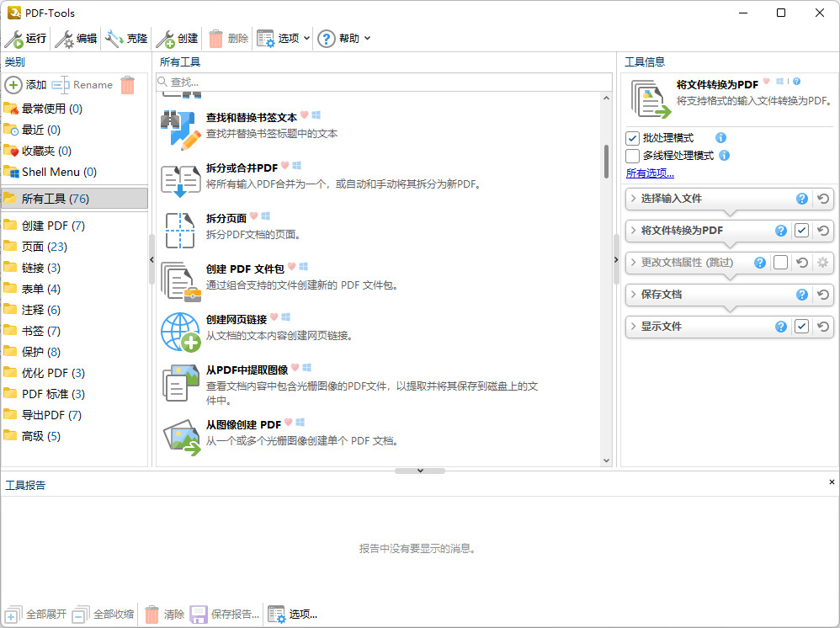Collapse report panel using bottom chevron handle
This screenshot has width=840, height=628.
click(420, 471)
